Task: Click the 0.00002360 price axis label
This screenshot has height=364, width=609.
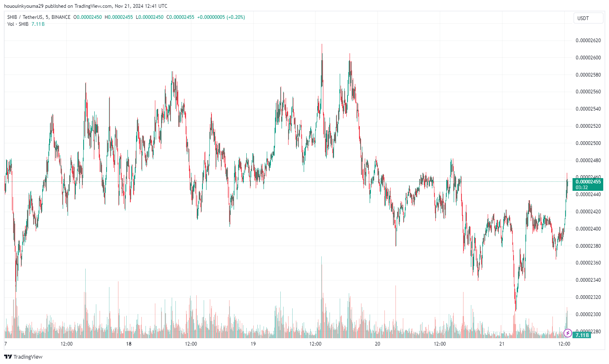Action: pos(588,263)
